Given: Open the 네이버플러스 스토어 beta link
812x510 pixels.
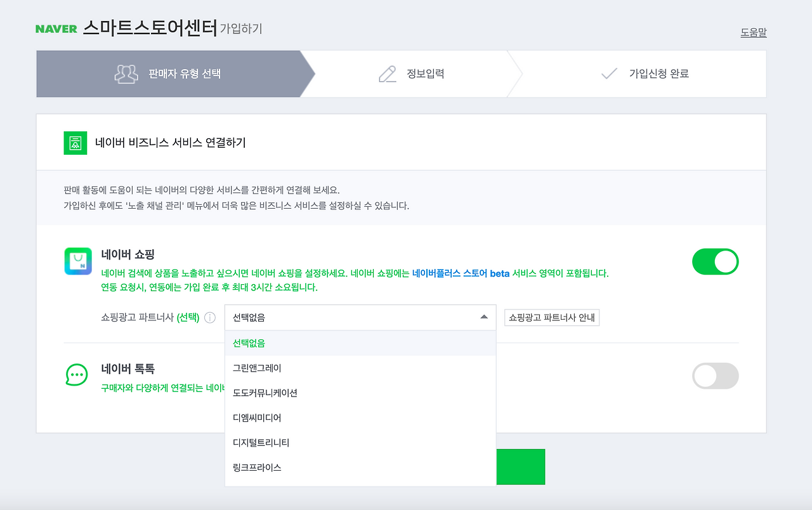Looking at the screenshot, I should click(461, 273).
